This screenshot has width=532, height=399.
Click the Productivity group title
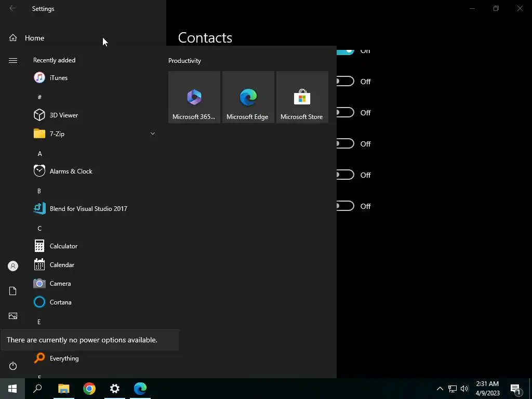[184, 61]
